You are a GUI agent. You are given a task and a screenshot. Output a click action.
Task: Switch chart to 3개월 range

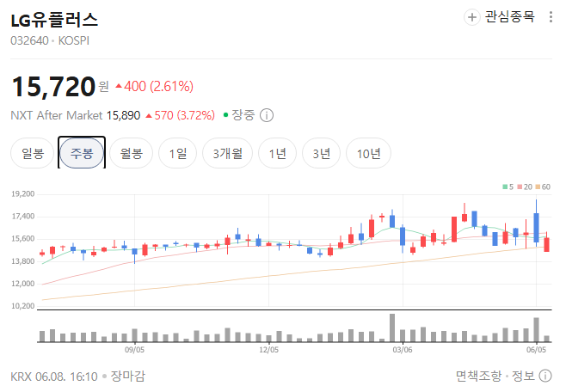point(227,153)
